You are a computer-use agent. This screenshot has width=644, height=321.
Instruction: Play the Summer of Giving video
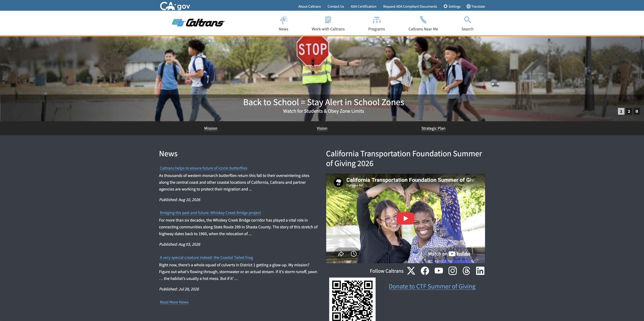pyautogui.click(x=405, y=218)
